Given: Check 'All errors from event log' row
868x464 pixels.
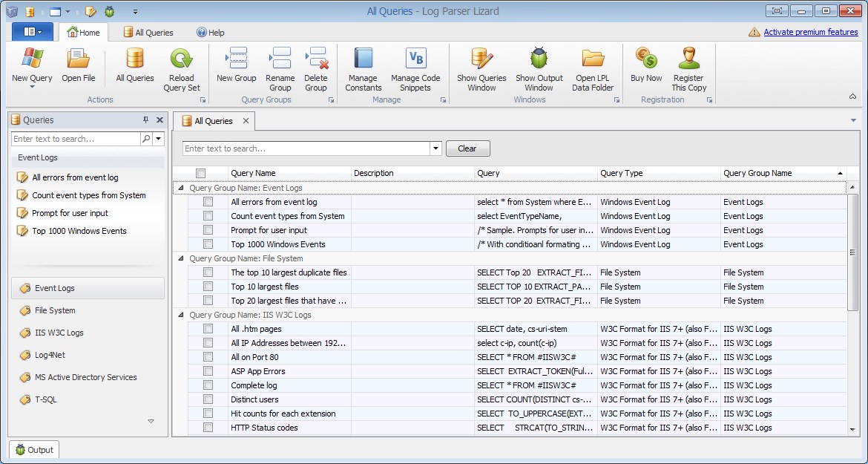Looking at the screenshot, I should point(208,201).
